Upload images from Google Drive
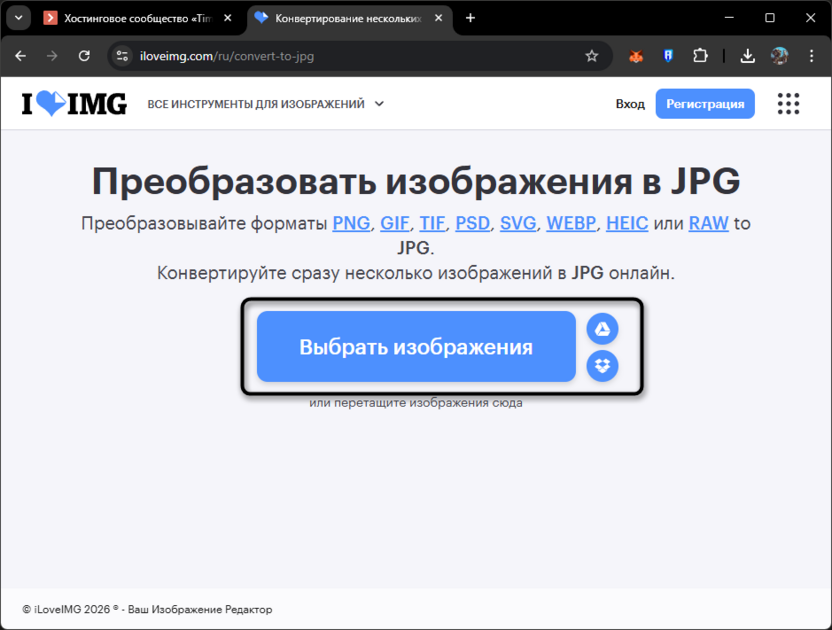832x630 pixels. point(603,328)
